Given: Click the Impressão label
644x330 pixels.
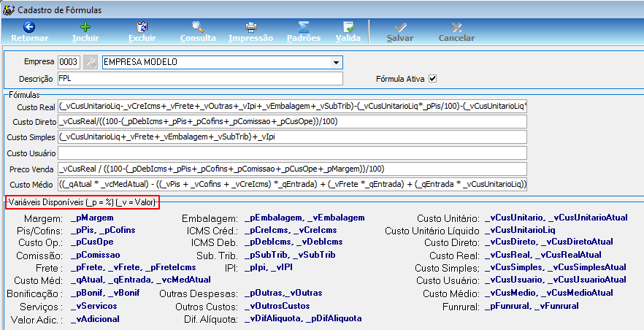Looking at the screenshot, I should [x=250, y=38].
